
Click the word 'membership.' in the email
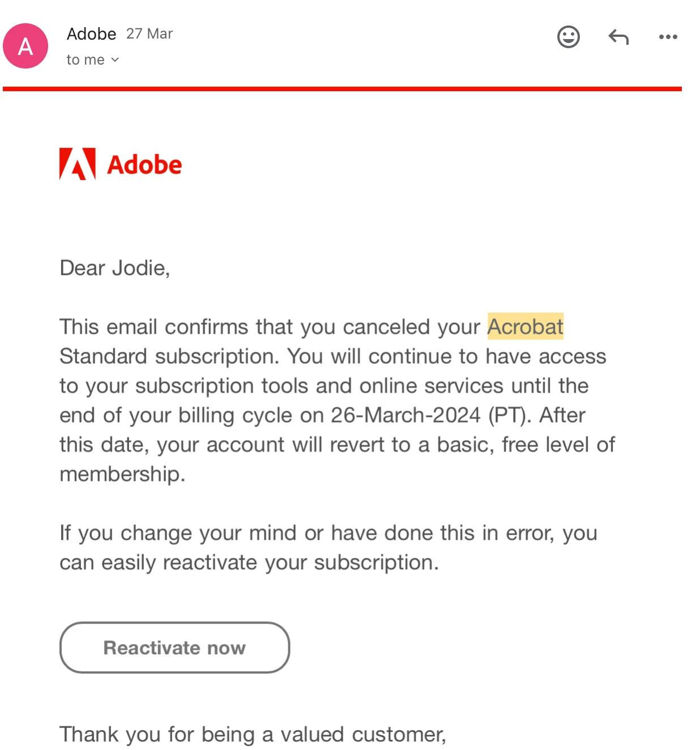coord(122,474)
